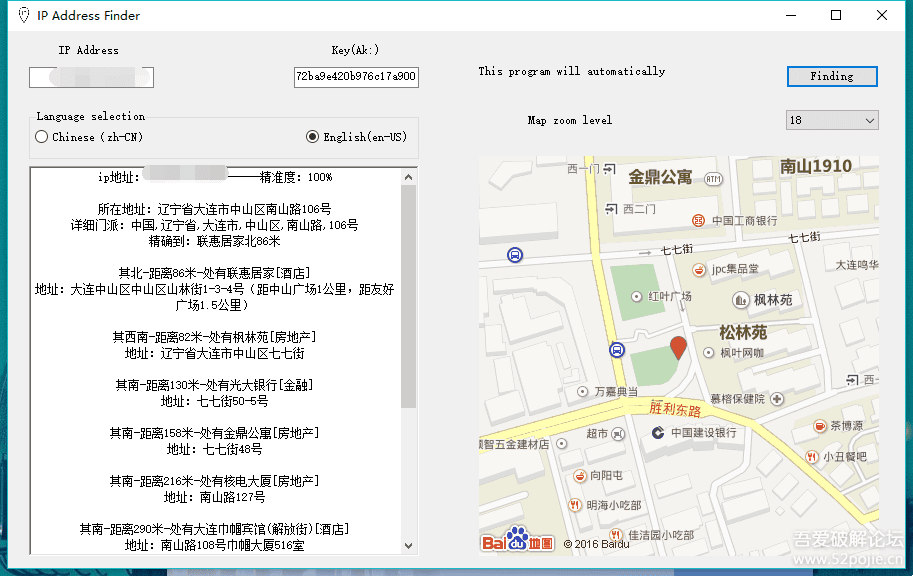Image resolution: width=913 pixels, height=576 pixels.
Task: Click the 精准度: 100% text
Action: (296, 177)
